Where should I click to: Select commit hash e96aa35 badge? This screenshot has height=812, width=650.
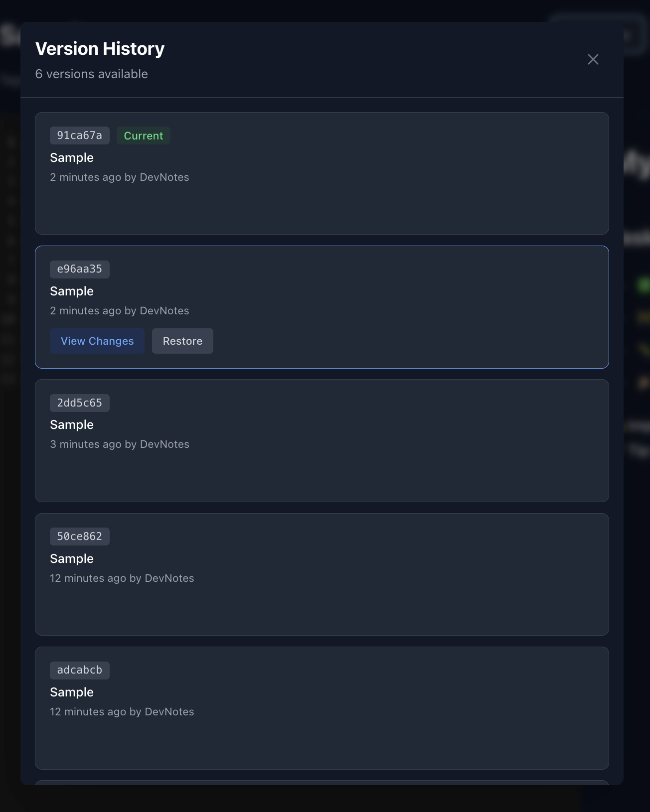pyautogui.click(x=80, y=270)
